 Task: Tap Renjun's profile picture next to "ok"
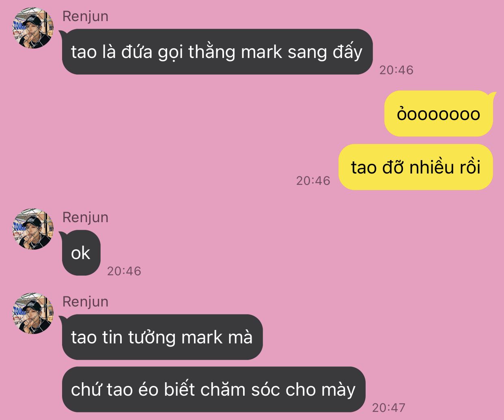tap(33, 229)
